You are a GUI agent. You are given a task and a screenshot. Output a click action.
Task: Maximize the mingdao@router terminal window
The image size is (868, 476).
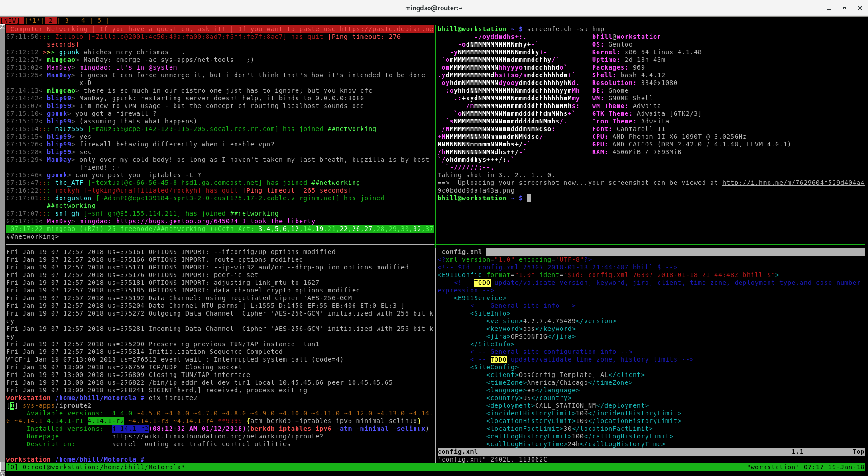[844, 8]
